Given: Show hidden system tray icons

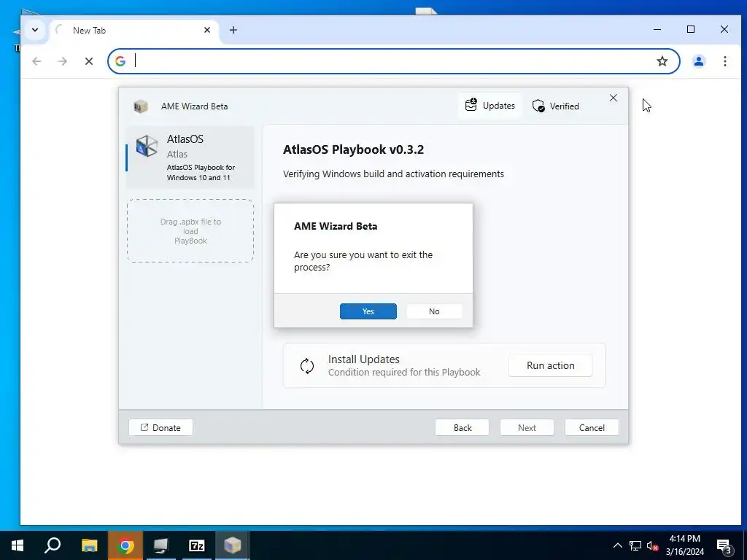Looking at the screenshot, I should click(617, 545).
